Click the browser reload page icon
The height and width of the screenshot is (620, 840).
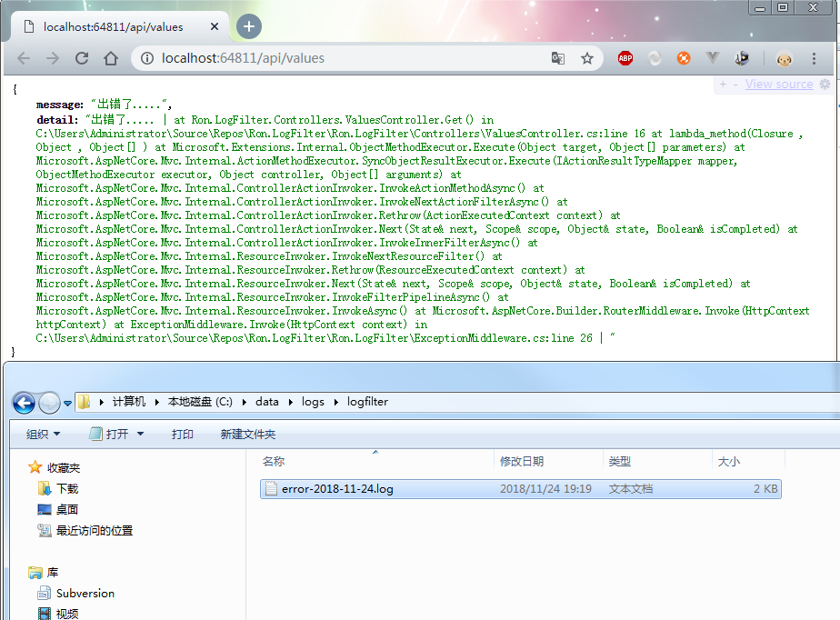tap(82, 58)
